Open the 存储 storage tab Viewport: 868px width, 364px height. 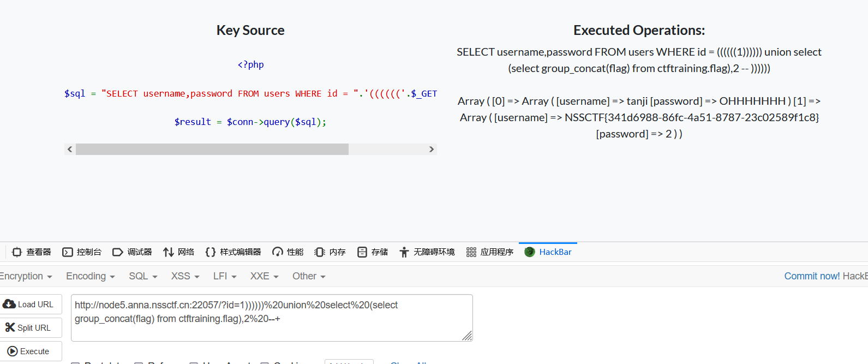373,252
